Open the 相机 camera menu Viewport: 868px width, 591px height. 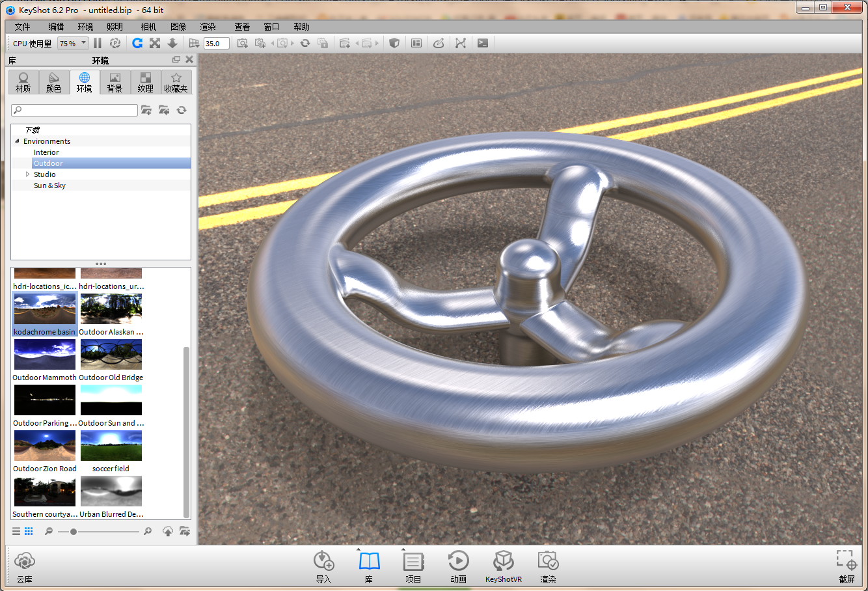148,27
